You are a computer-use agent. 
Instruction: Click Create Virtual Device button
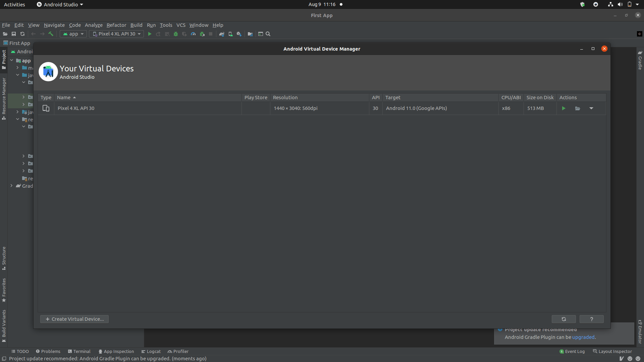[74, 319]
